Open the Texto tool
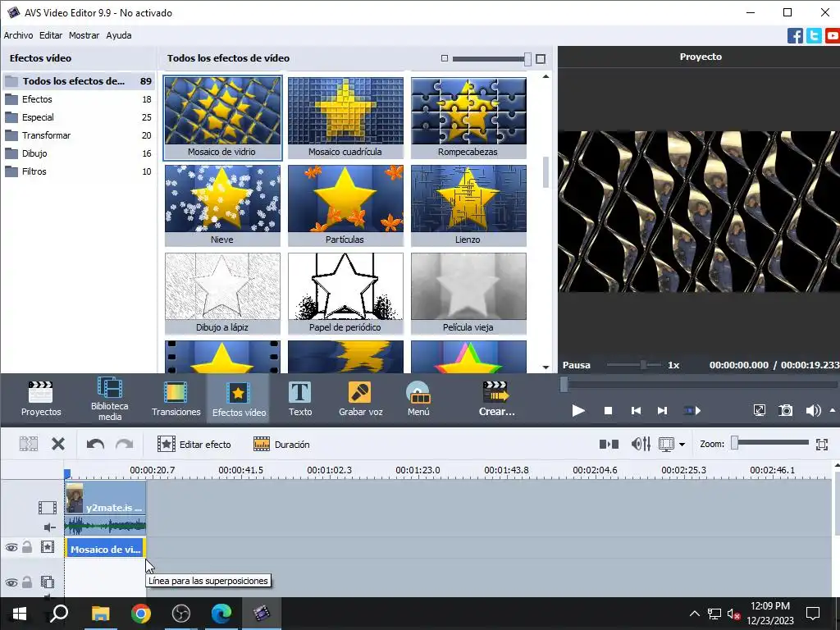Screen dimensions: 840x630 click(300, 398)
